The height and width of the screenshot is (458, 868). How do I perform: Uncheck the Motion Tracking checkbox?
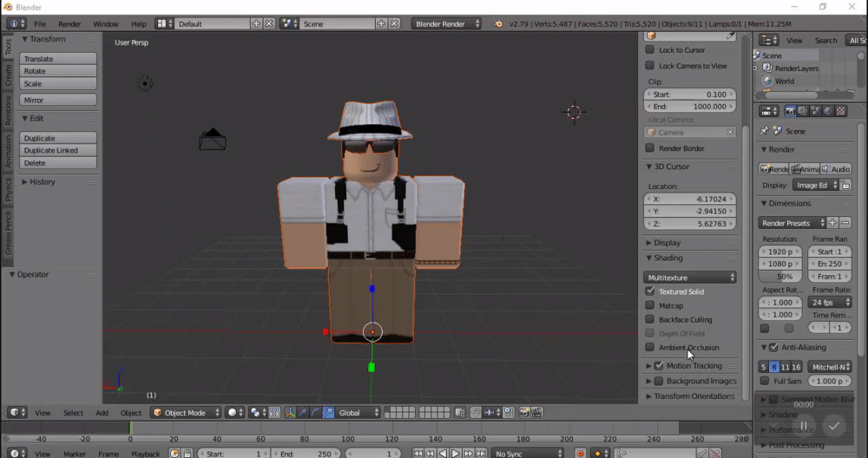(659, 366)
